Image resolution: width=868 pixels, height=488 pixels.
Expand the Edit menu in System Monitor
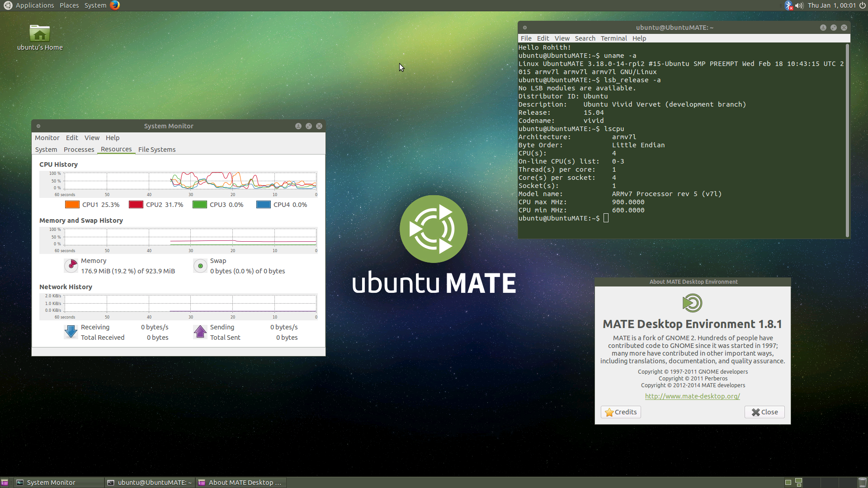[71, 138]
